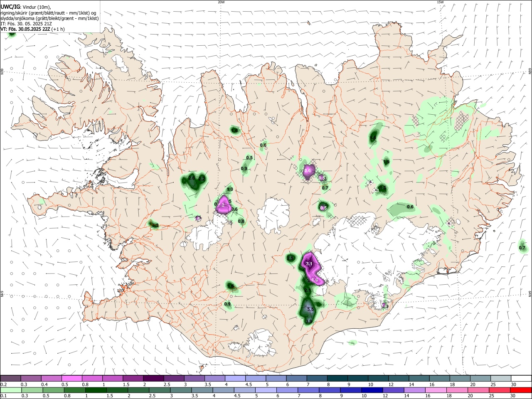Pick the dark mauve swatch starting the top legend row
The height and width of the screenshot is (399, 532).
coord(10,378)
